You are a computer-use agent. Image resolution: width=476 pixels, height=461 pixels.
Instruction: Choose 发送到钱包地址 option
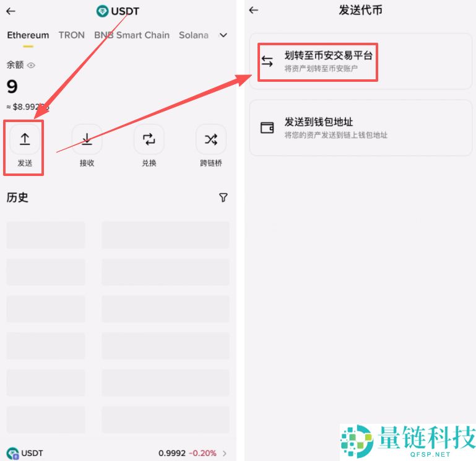pos(361,128)
